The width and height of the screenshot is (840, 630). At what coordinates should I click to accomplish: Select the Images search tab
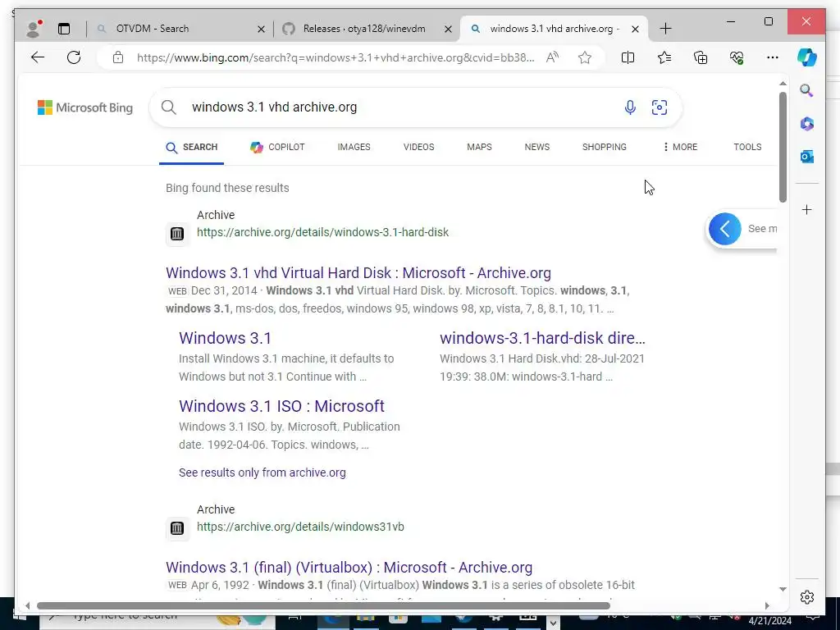[x=354, y=147]
